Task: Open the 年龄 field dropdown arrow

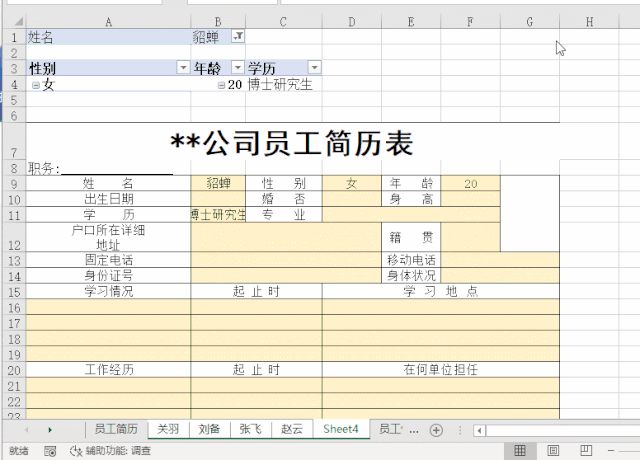Action: pos(238,67)
